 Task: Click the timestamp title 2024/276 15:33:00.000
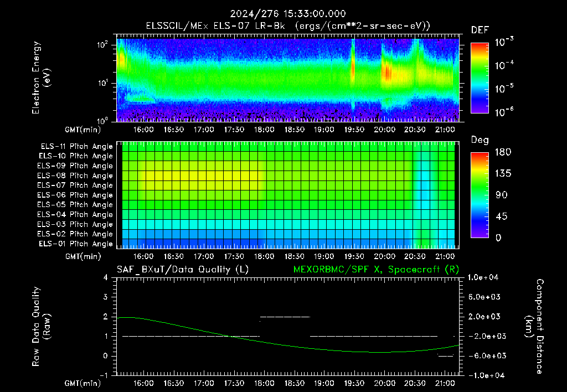point(288,14)
